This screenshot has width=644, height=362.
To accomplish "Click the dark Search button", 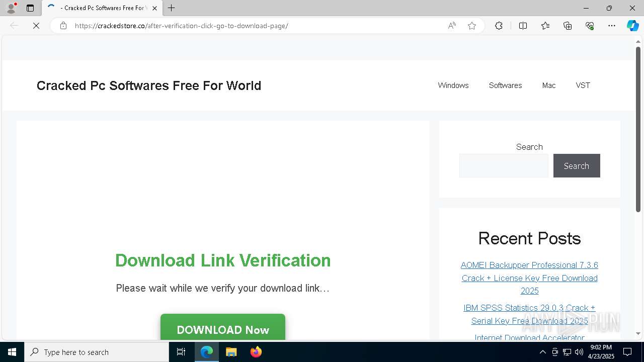I will (577, 165).
